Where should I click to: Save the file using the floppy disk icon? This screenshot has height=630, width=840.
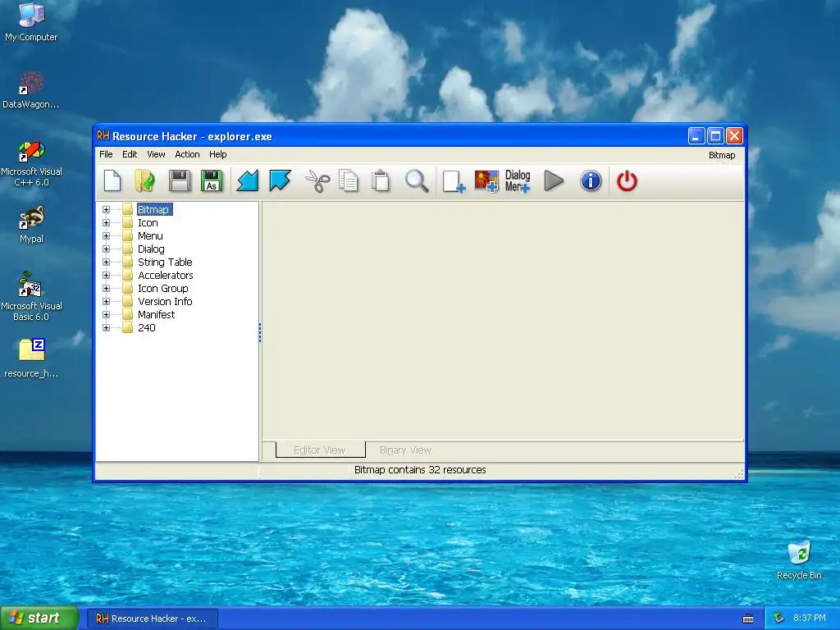click(180, 180)
